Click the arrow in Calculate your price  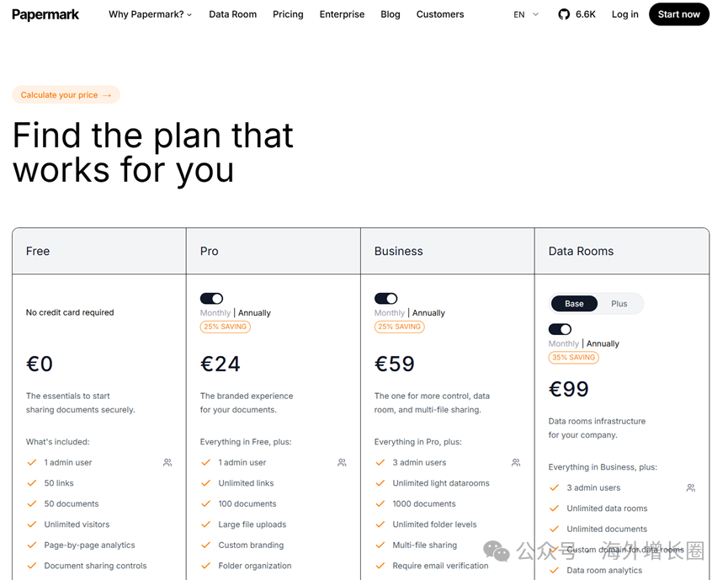(107, 95)
